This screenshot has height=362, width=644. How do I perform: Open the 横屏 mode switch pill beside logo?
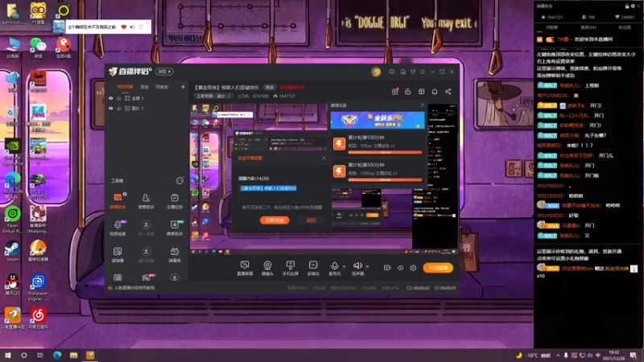click(165, 72)
